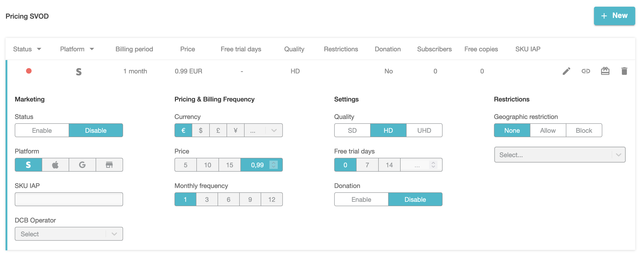Screen dimensions: 644x260
Task: Set free trial days to 14
Action: [389, 165]
